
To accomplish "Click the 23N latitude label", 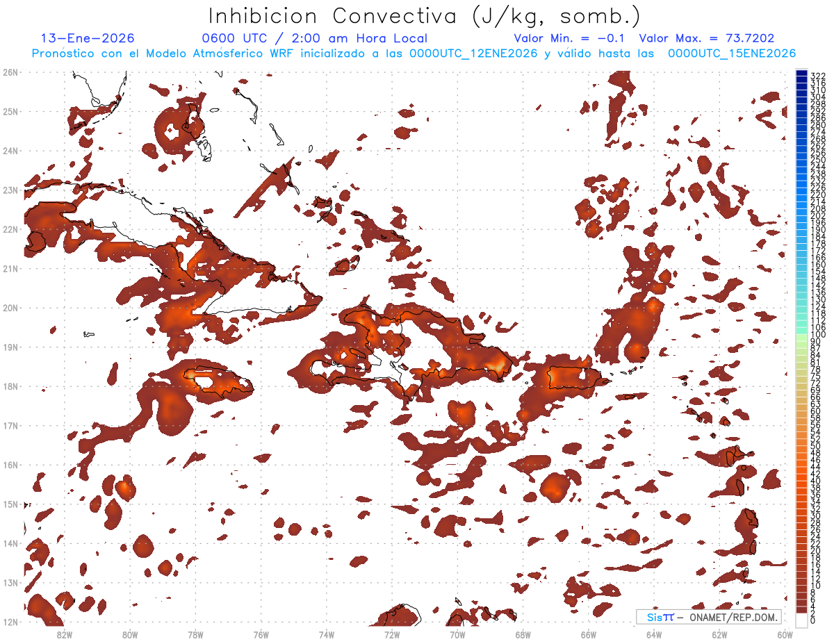I will pyautogui.click(x=10, y=190).
